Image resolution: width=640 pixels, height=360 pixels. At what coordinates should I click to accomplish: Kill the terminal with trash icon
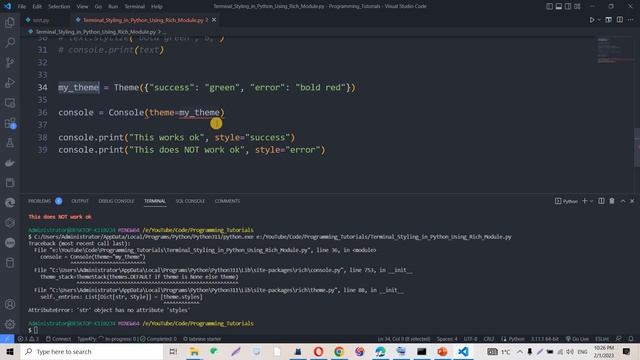(x=612, y=201)
